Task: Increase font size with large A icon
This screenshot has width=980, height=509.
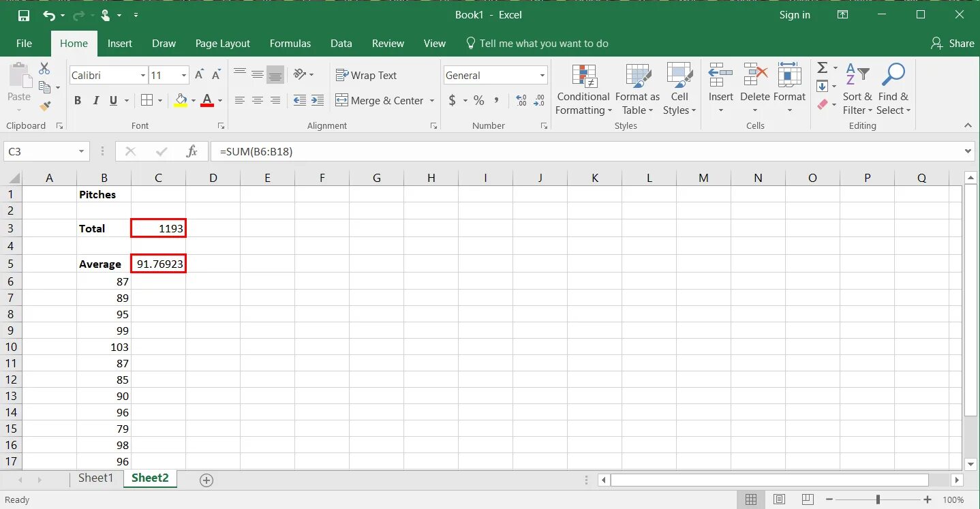Action: [x=199, y=75]
